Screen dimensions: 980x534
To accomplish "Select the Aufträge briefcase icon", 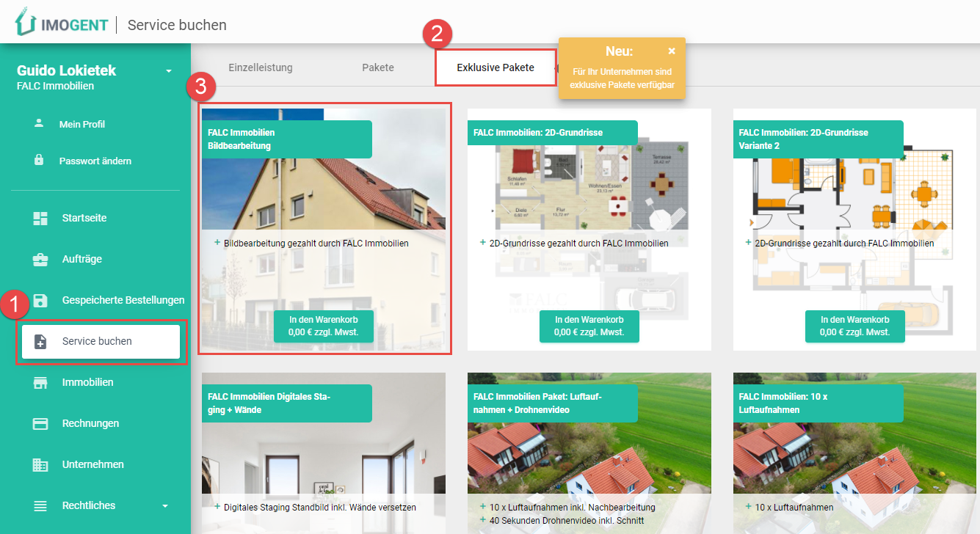I will [40, 259].
